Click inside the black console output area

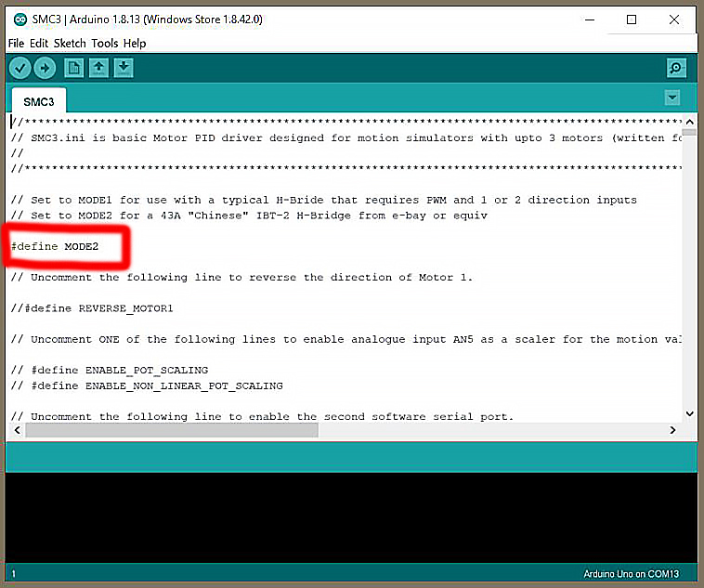352,517
